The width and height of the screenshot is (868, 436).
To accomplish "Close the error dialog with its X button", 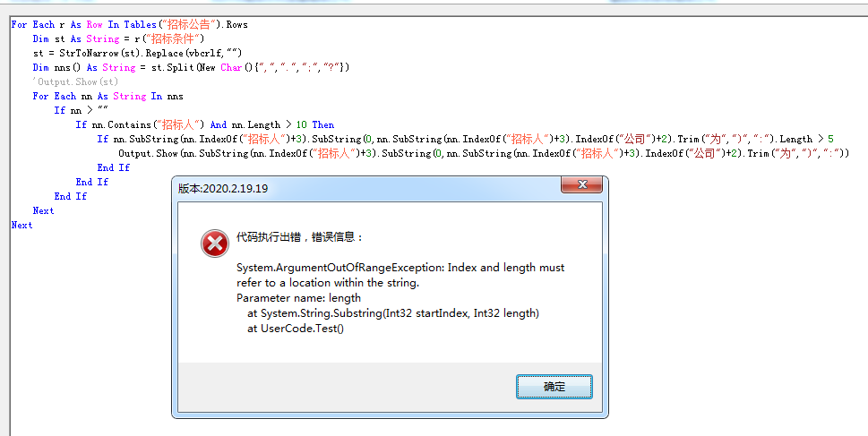I will (x=582, y=184).
